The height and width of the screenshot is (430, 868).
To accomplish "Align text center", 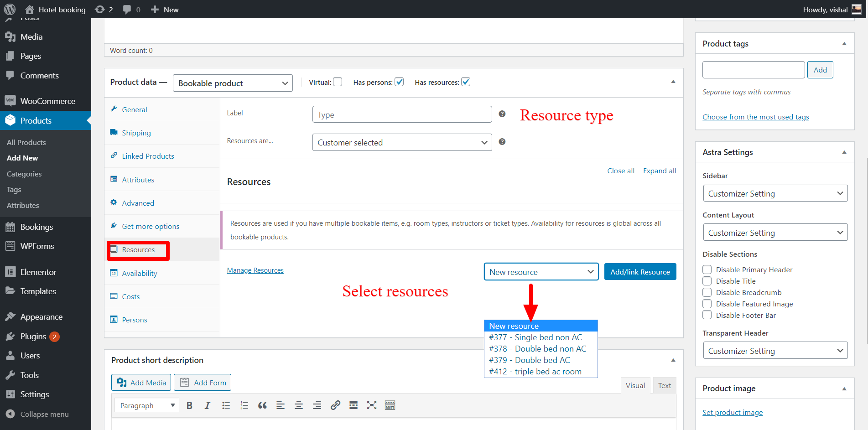I will (299, 405).
